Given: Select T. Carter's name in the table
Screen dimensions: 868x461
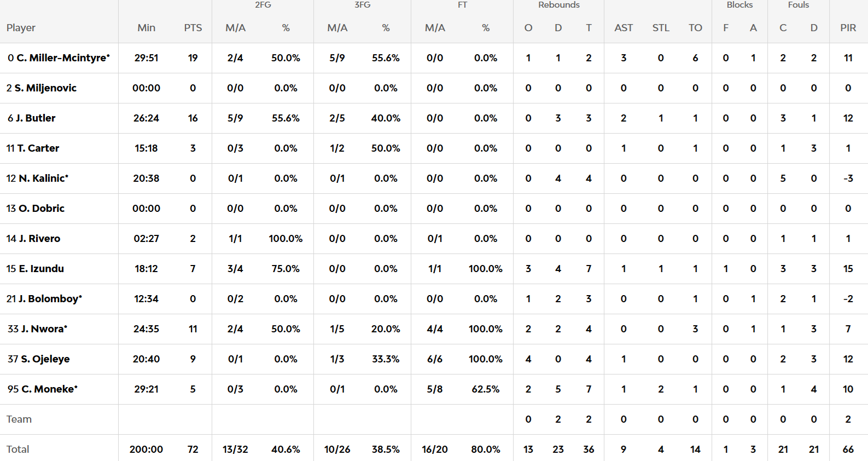Looking at the screenshot, I should 38,148.
